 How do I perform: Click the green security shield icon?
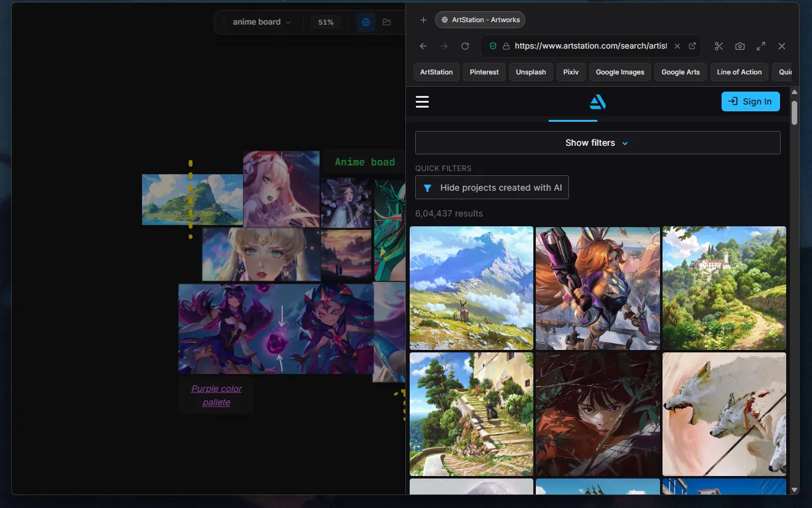[493, 46]
